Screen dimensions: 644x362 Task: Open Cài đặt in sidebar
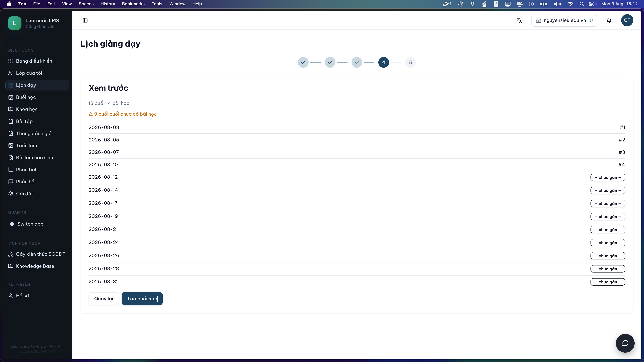(37, 194)
